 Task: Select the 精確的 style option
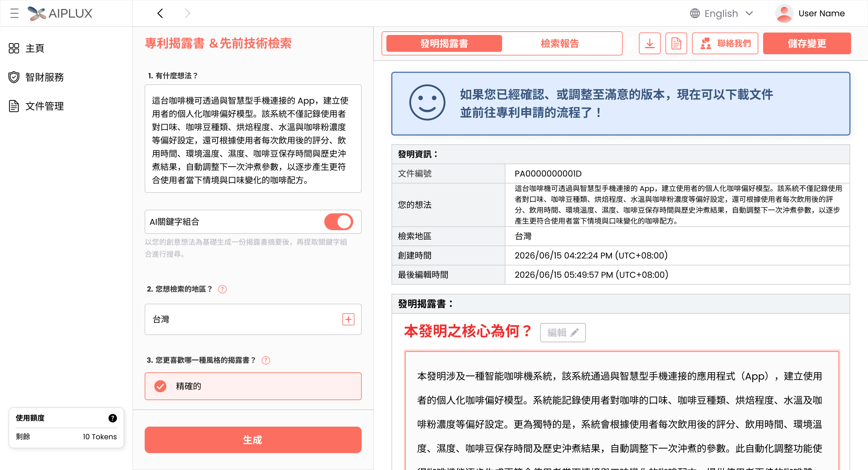(253, 386)
